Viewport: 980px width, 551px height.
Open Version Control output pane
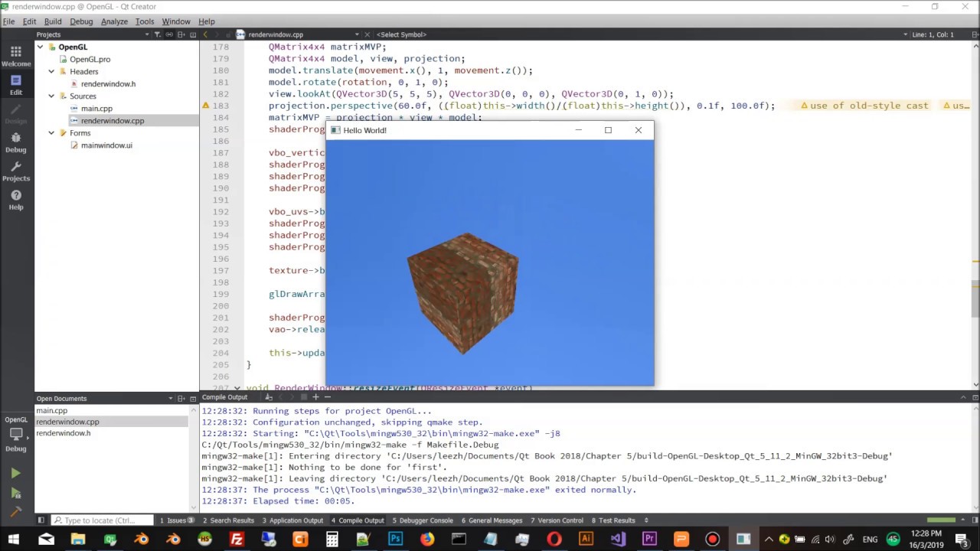pyautogui.click(x=557, y=520)
